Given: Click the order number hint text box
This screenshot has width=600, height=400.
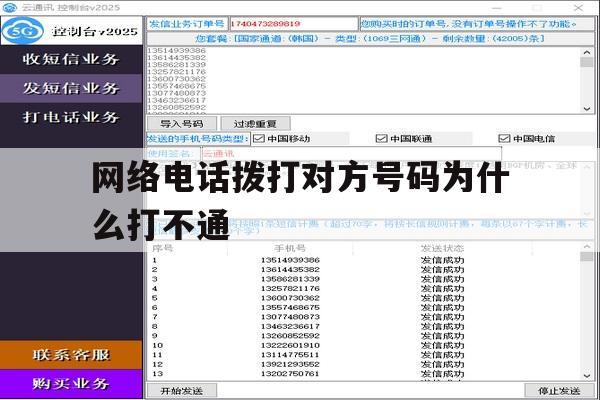Looking at the screenshot, I should (x=477, y=24).
